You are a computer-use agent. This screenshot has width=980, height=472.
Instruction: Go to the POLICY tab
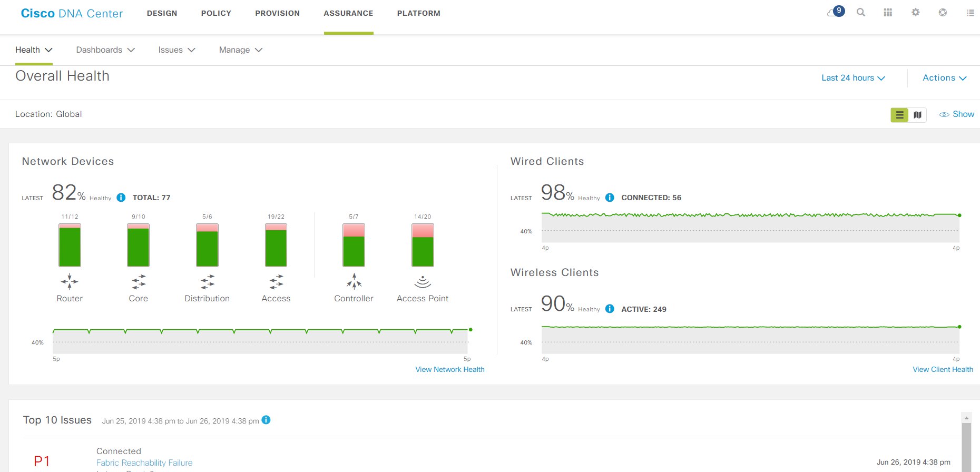[216, 13]
